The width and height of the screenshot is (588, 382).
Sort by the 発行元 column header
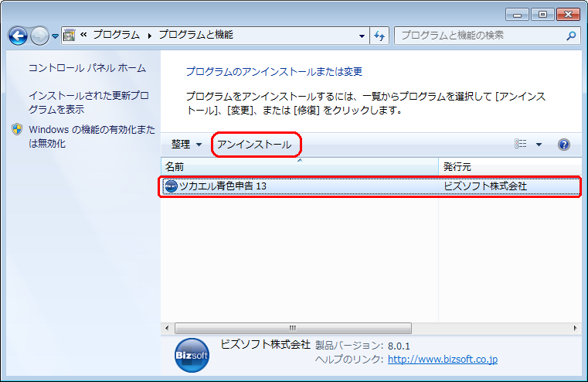pyautogui.click(x=510, y=166)
